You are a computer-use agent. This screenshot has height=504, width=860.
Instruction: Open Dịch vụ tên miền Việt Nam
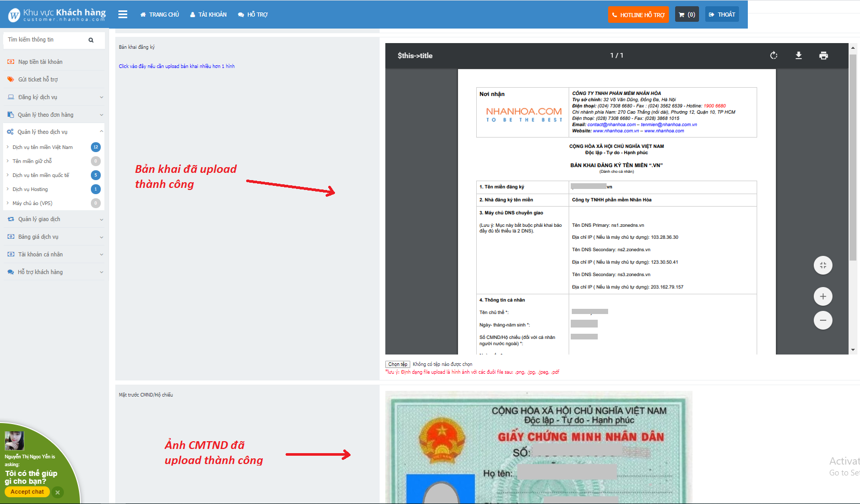[43, 147]
